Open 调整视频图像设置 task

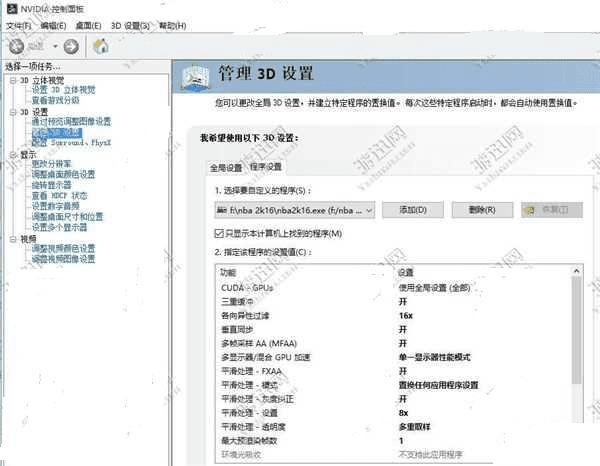tap(64, 259)
